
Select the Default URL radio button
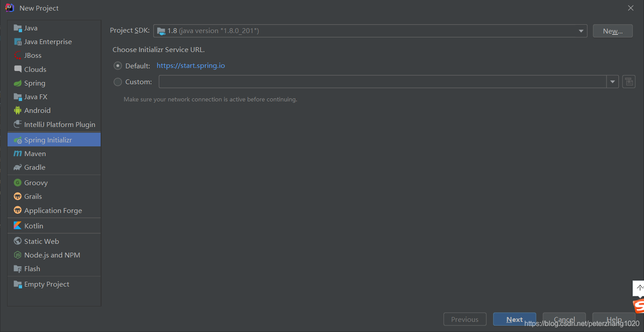tap(118, 66)
